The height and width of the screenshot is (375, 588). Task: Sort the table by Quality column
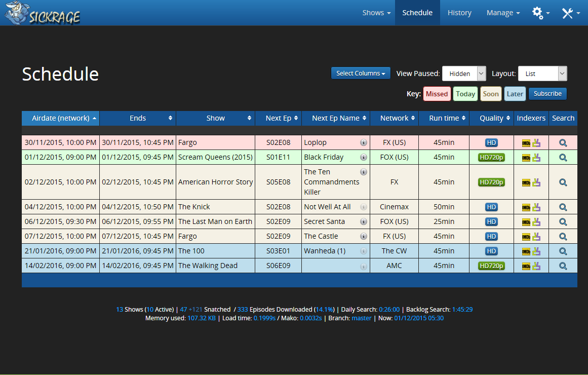pyautogui.click(x=491, y=118)
